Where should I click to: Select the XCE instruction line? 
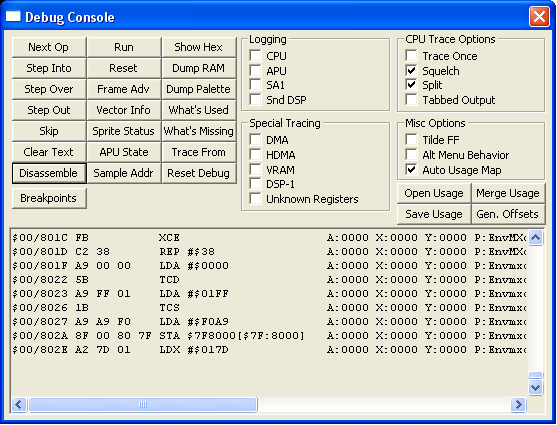click(x=269, y=238)
